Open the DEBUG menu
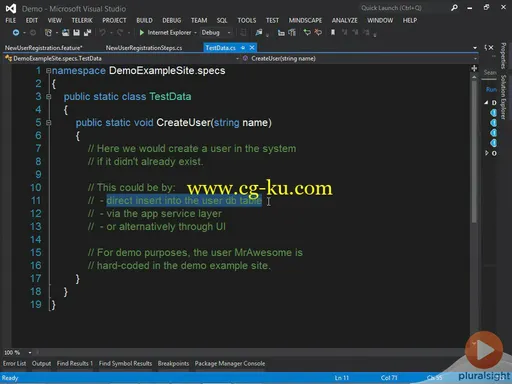The height and width of the screenshot is (384, 512). coord(172,20)
